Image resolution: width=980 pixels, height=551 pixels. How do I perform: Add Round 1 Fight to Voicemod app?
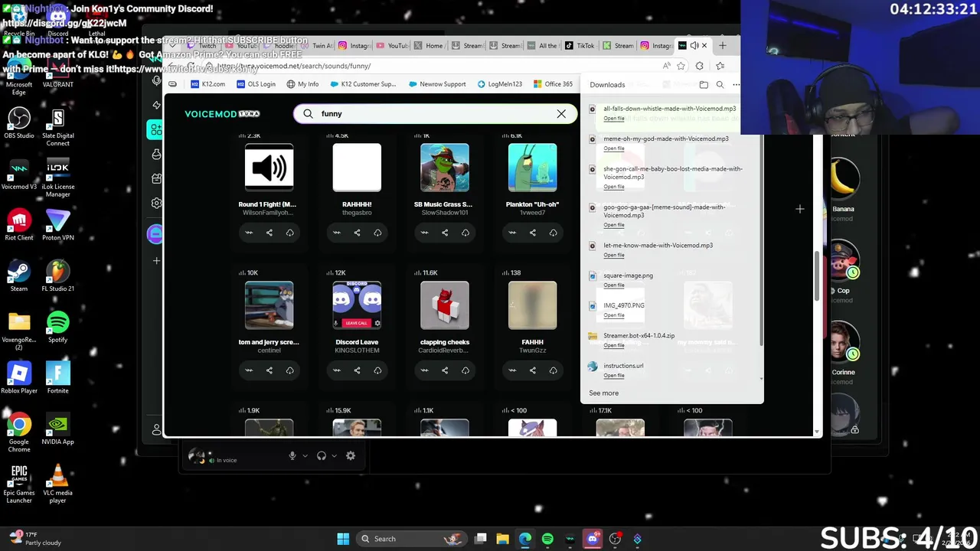(249, 233)
